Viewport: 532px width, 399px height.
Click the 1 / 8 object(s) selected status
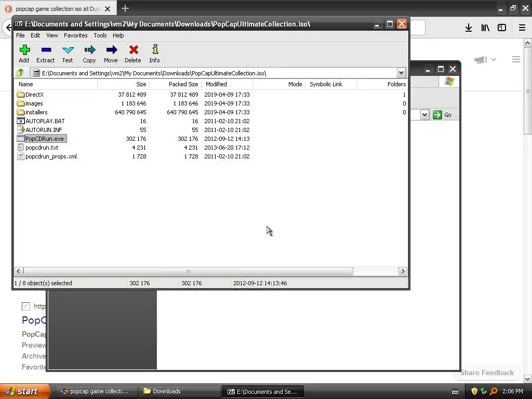(x=43, y=283)
